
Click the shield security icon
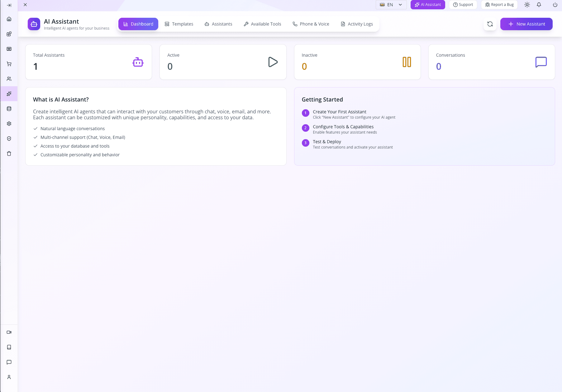pos(9,139)
